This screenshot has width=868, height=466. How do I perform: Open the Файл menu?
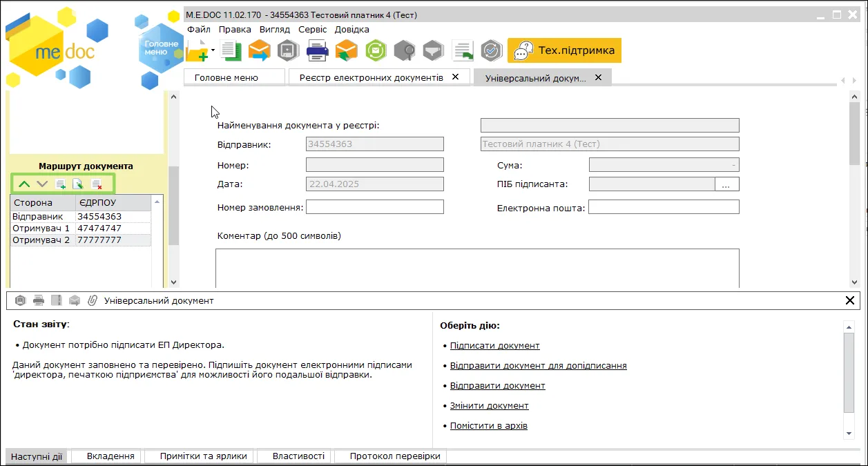coord(199,30)
